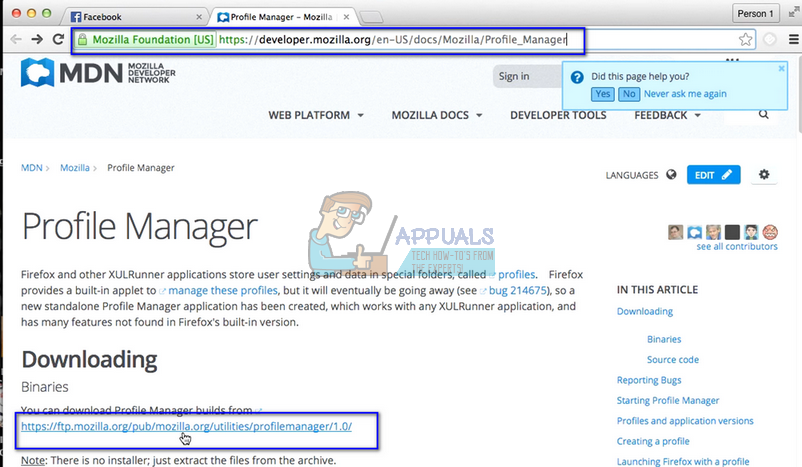Open the ftp.mozilla.org profilemanager download link
The height and width of the screenshot is (467, 802).
(186, 426)
